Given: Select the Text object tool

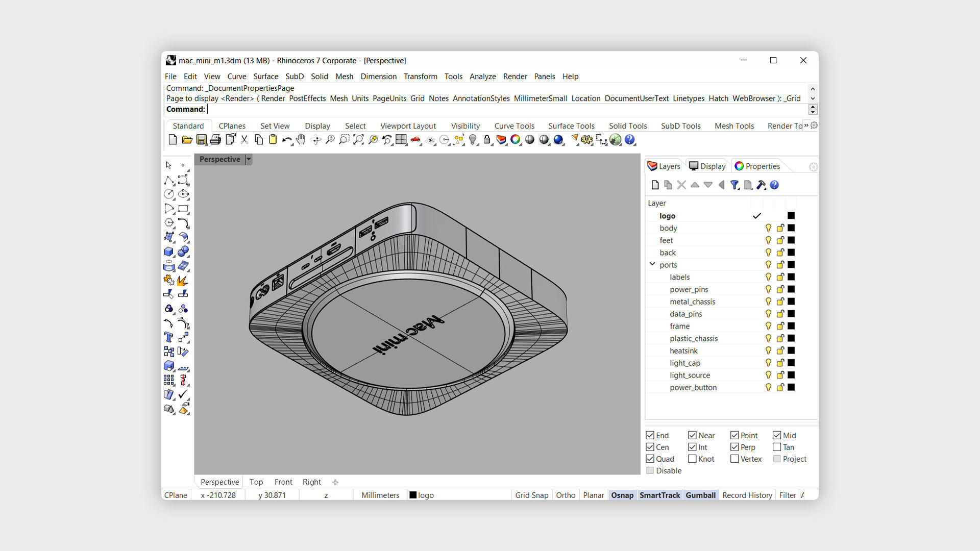Looking at the screenshot, I should pos(169,337).
